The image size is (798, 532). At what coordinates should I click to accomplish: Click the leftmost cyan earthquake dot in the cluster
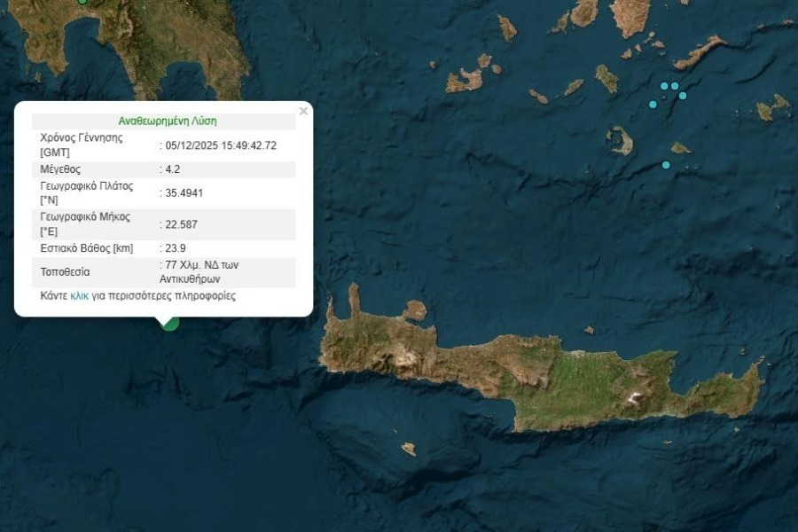pyautogui.click(x=653, y=105)
